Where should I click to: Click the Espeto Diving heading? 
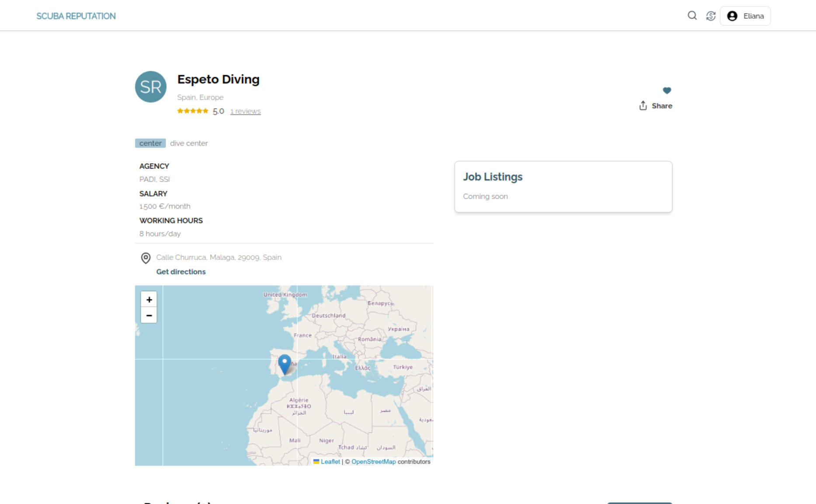coord(218,79)
